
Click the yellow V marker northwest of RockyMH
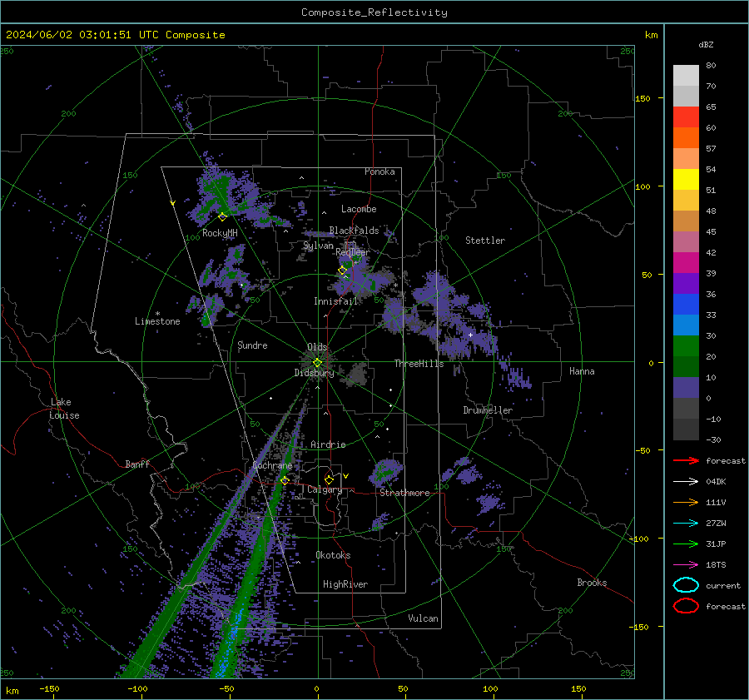click(x=173, y=203)
